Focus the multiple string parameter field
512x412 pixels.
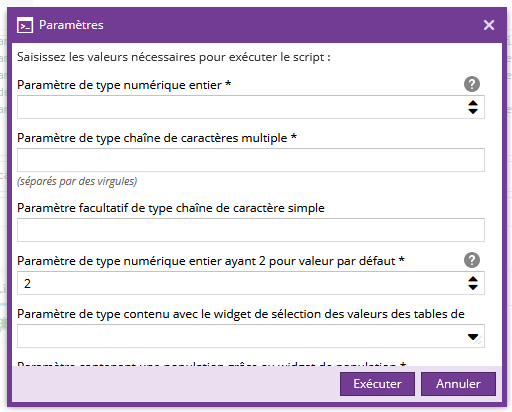[x=251, y=160]
